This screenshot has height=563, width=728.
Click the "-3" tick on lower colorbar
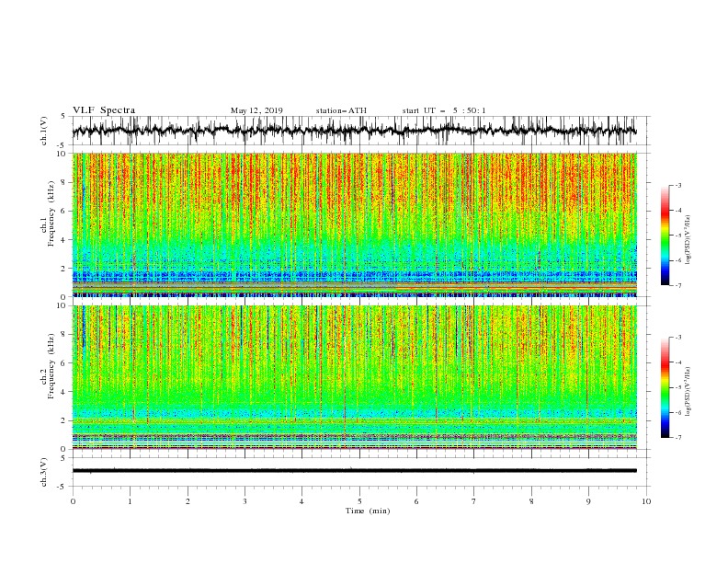pos(677,338)
